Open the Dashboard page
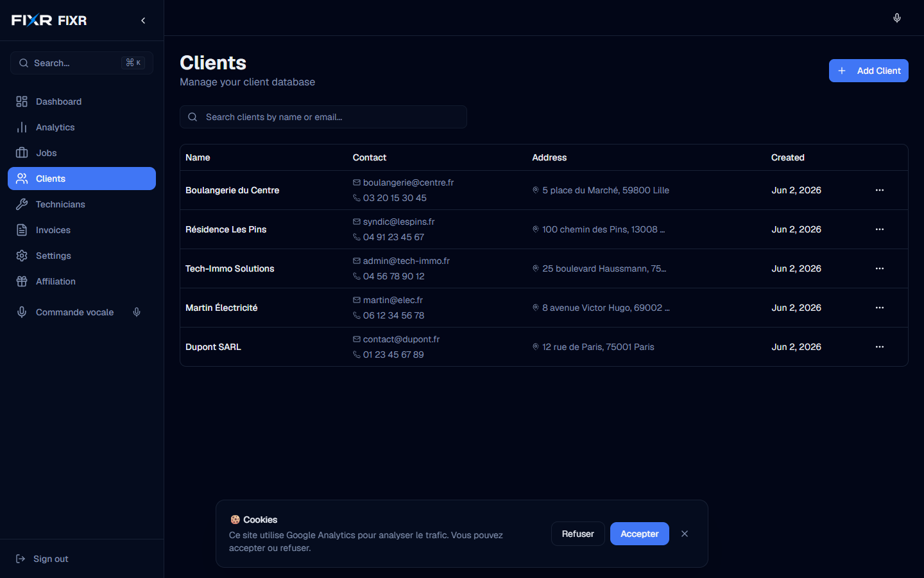Viewport: 924px width, 578px height. pyautogui.click(x=81, y=101)
